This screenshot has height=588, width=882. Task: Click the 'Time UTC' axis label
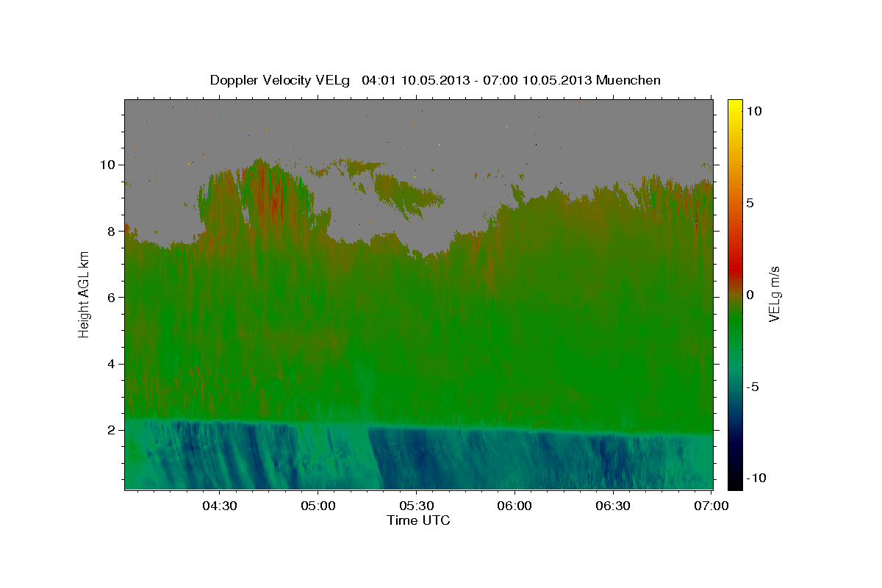pos(418,520)
